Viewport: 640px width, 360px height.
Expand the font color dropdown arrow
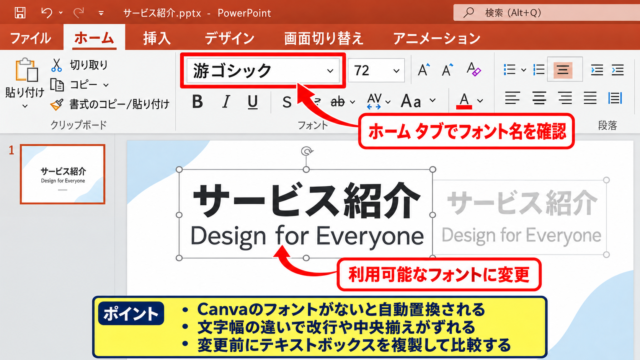(x=480, y=101)
